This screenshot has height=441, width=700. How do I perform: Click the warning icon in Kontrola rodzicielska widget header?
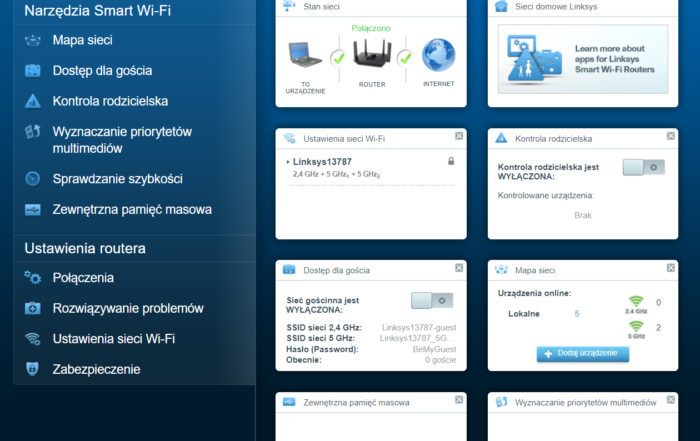click(501, 138)
